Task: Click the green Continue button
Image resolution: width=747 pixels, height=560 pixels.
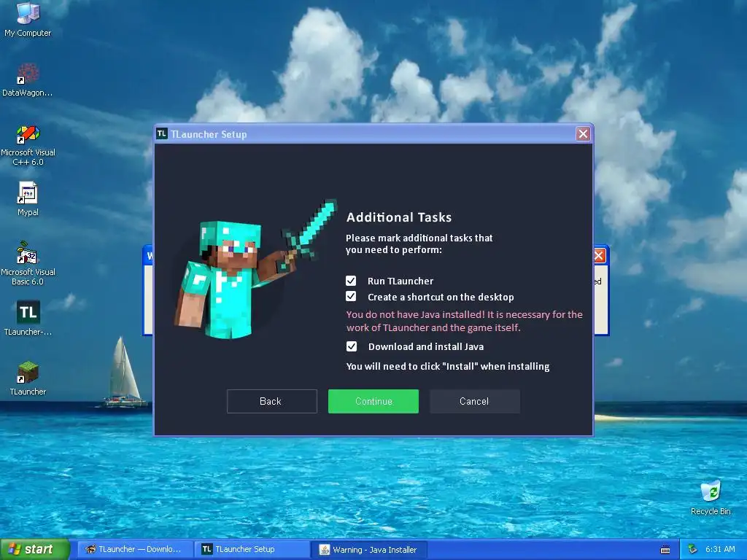Action: pos(373,401)
